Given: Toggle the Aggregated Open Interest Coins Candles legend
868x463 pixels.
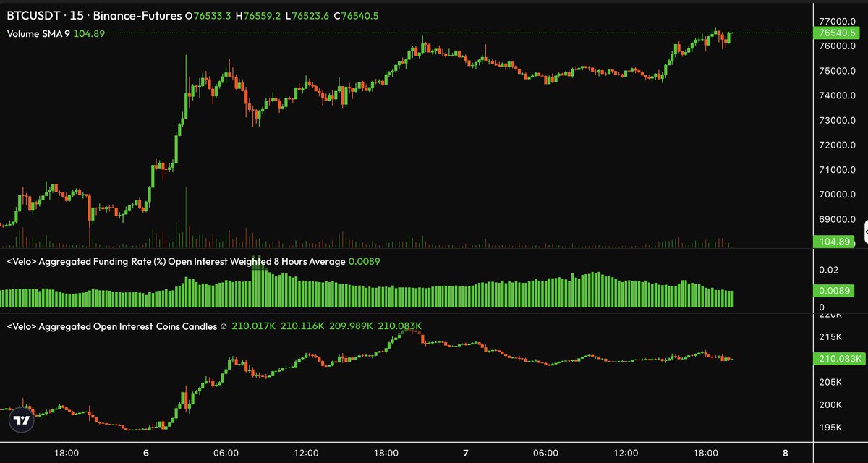Looking at the screenshot, I should (112, 326).
